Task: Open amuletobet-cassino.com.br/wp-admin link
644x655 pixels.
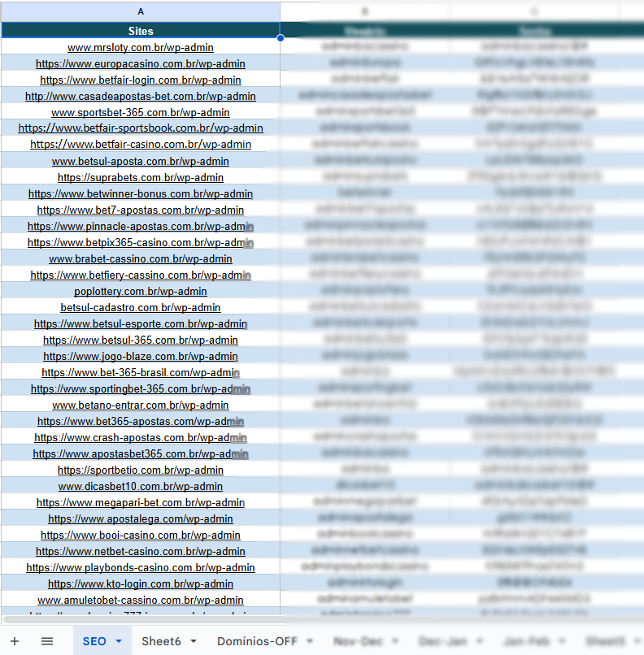Action: point(141,601)
